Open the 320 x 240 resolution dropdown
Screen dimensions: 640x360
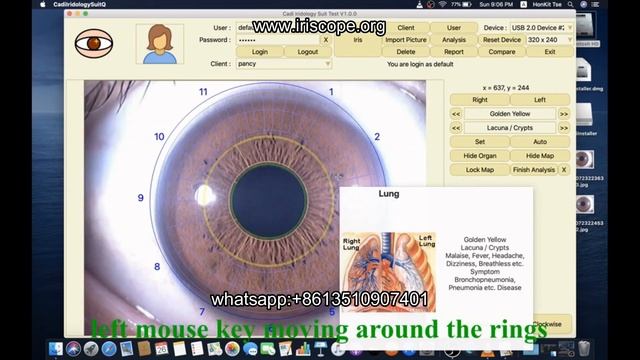549,40
